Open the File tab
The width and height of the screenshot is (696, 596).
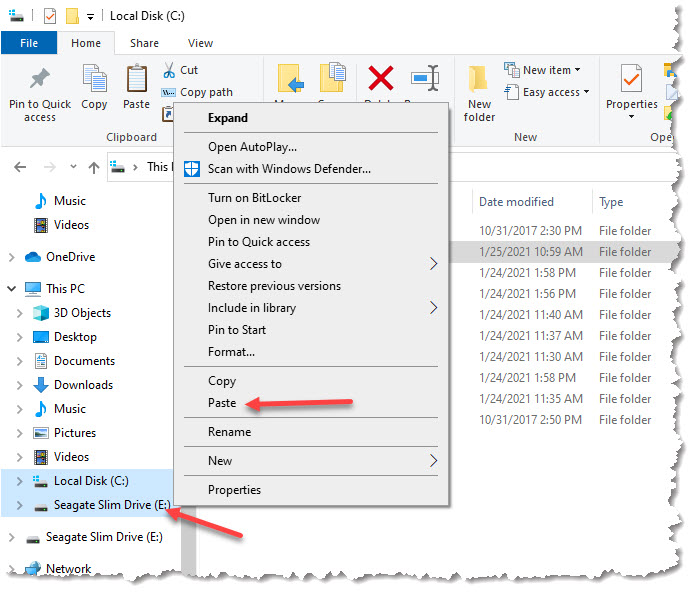tap(29, 43)
